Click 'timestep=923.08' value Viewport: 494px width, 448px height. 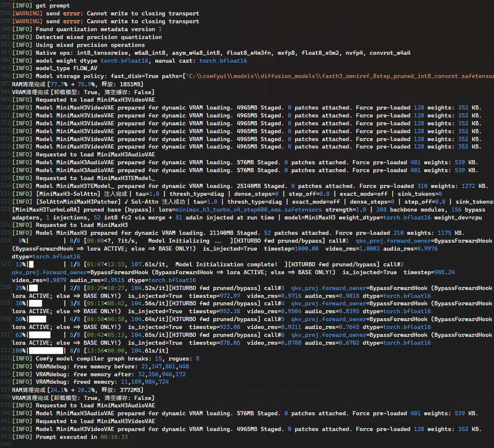coord(215,327)
